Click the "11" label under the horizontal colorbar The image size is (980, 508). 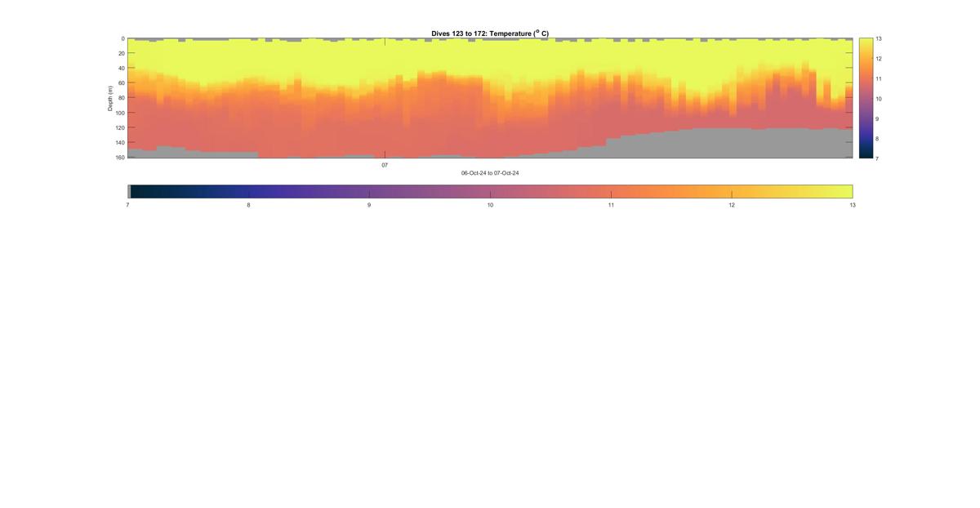pyautogui.click(x=611, y=205)
